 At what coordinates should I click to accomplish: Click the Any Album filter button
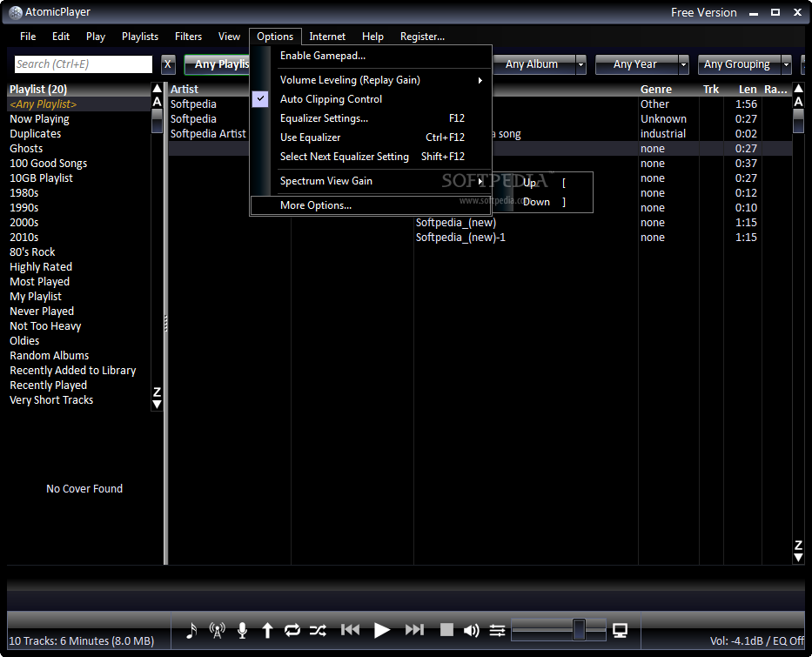534,64
